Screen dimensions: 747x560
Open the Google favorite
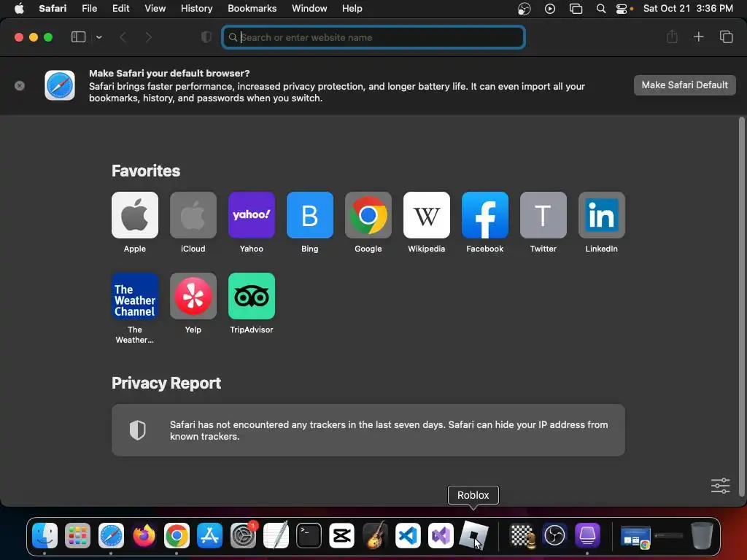368,215
